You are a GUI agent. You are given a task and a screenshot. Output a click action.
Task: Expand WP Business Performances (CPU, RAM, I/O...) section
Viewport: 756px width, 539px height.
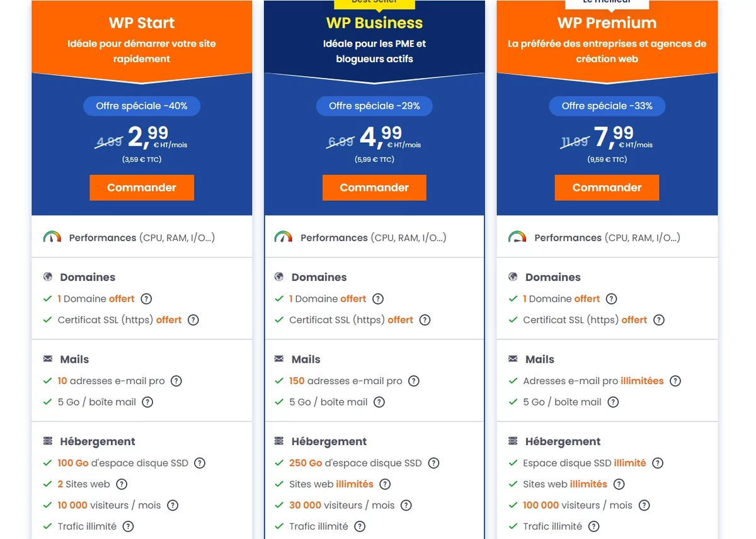coord(374,237)
